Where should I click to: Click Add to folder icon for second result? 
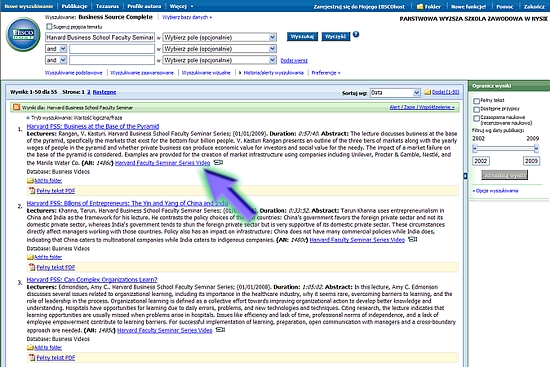coord(31,257)
